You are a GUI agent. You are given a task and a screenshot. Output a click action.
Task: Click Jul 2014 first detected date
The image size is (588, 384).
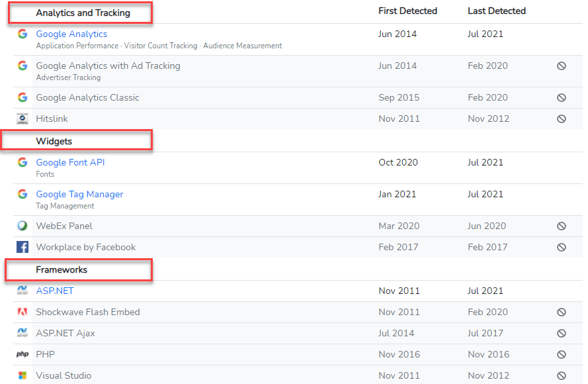396,333
